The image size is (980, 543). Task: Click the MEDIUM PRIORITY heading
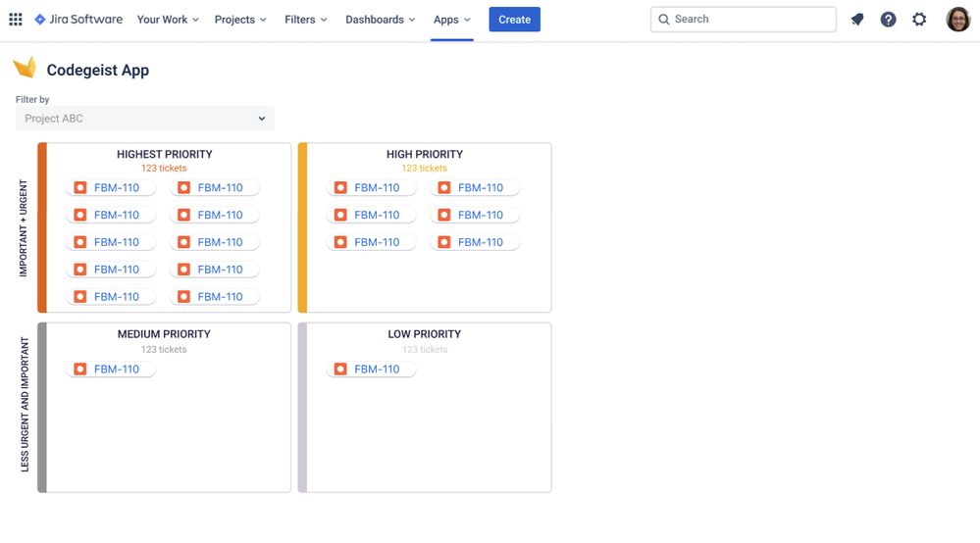pos(164,334)
